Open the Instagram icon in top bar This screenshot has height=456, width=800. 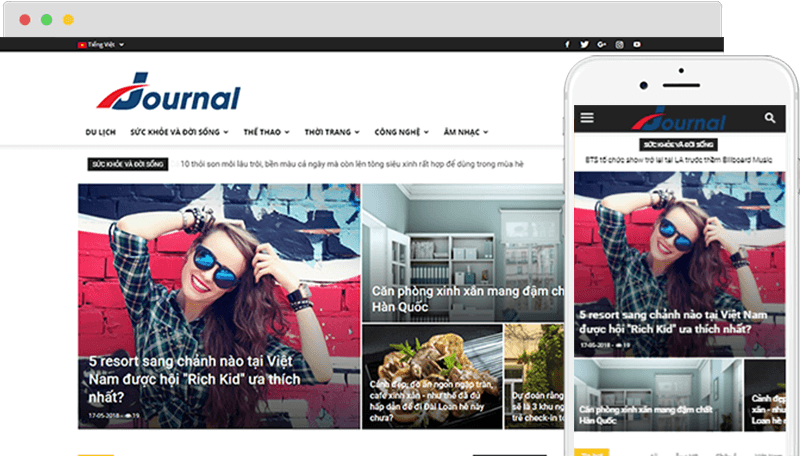click(620, 45)
